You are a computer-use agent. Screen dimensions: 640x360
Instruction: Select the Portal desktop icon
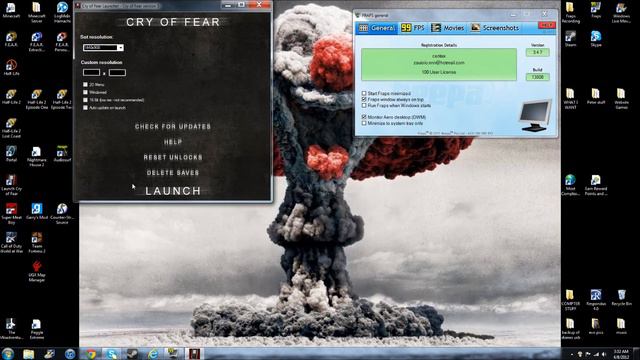[11, 154]
